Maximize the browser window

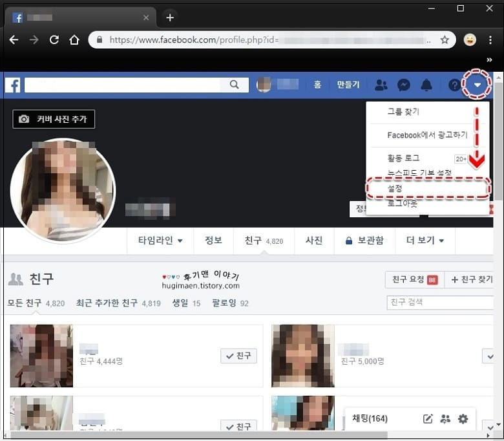coord(460,8)
